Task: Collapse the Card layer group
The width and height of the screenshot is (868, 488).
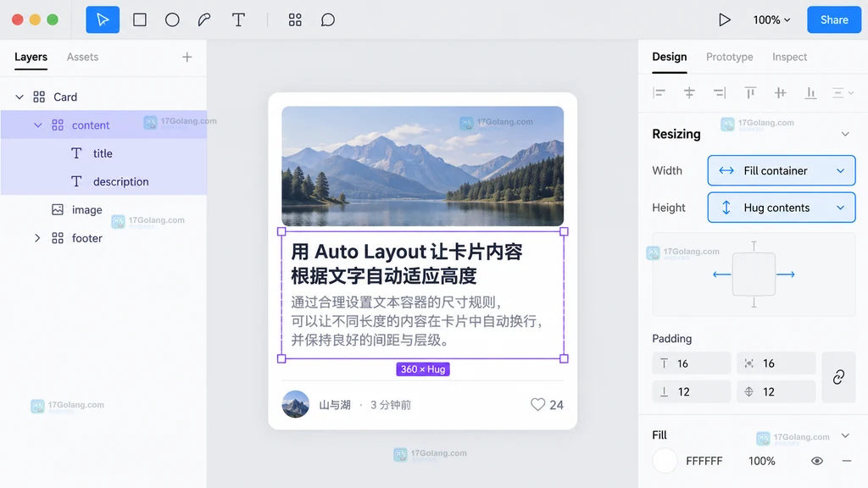Action: coord(19,97)
